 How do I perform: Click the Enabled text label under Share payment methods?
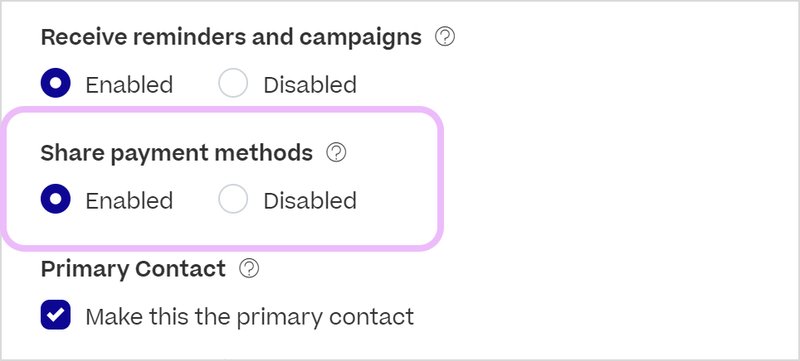point(129,200)
